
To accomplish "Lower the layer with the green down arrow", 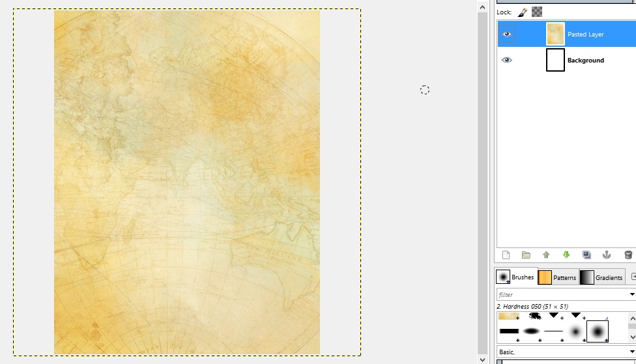I will click(566, 255).
